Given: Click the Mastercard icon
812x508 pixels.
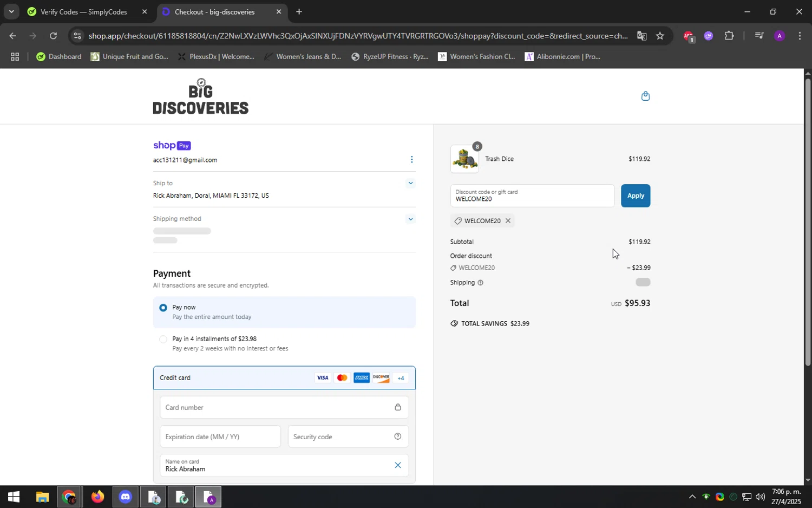Looking at the screenshot, I should point(342,378).
